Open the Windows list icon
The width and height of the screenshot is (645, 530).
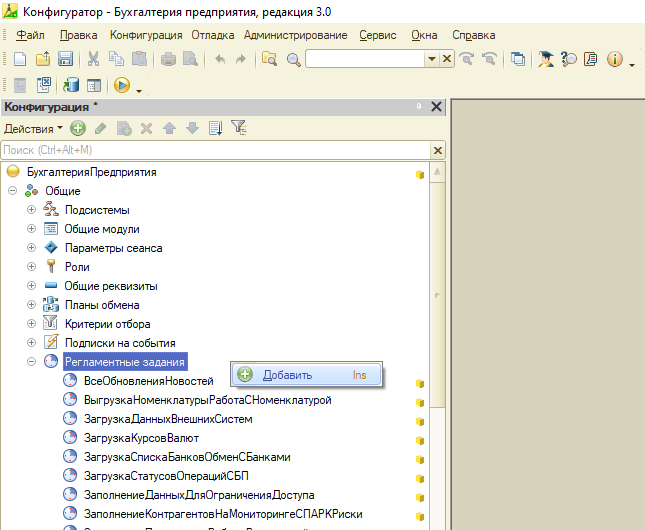click(518, 59)
